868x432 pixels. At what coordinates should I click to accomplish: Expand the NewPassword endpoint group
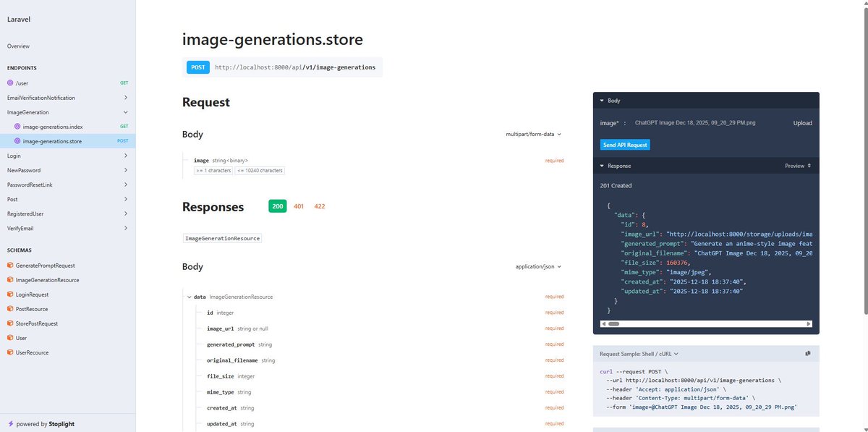[x=126, y=170]
